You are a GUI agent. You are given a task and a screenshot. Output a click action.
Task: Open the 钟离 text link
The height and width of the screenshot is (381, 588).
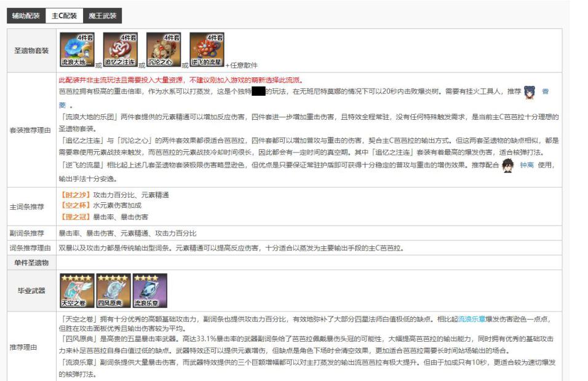[526, 166]
